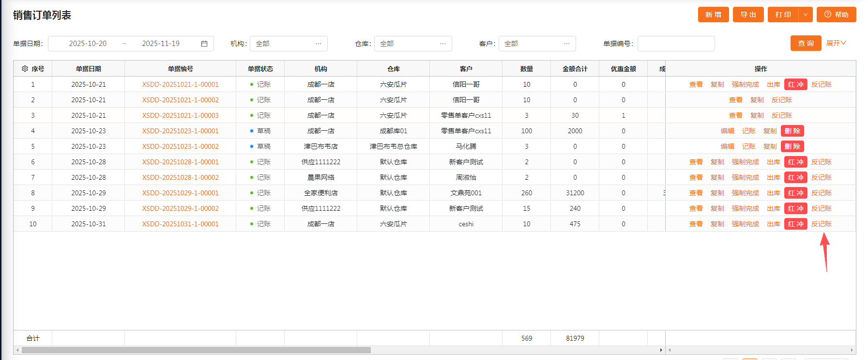Open the column settings gear icon

coord(25,69)
